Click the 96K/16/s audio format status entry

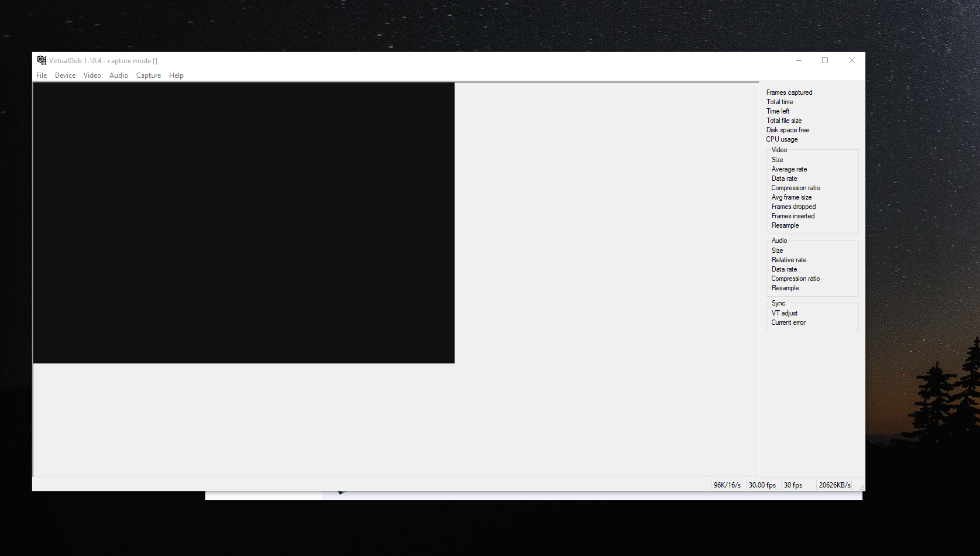tap(727, 485)
